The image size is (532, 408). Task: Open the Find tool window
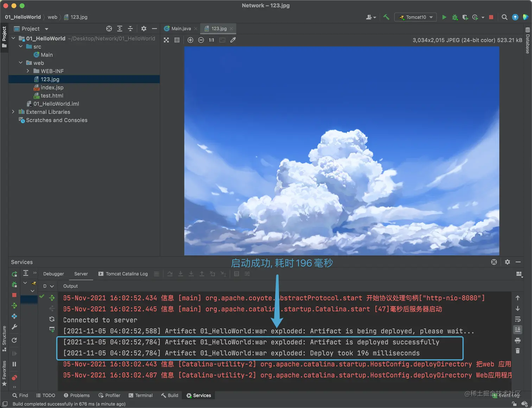20,395
